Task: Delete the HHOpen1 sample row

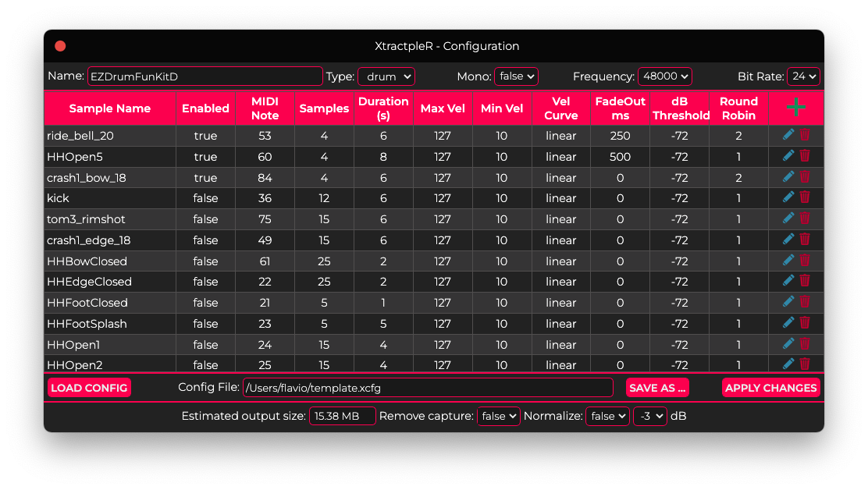Action: (805, 344)
